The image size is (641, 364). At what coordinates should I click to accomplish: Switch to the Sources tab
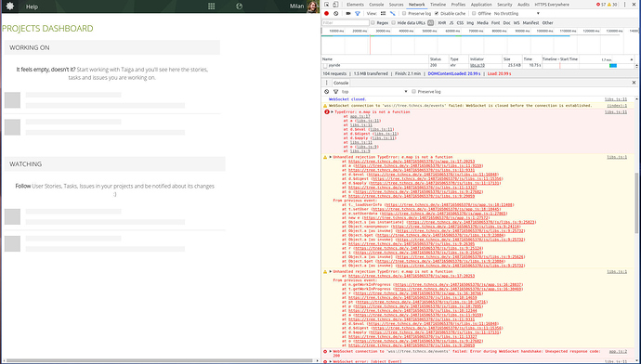pos(396,5)
